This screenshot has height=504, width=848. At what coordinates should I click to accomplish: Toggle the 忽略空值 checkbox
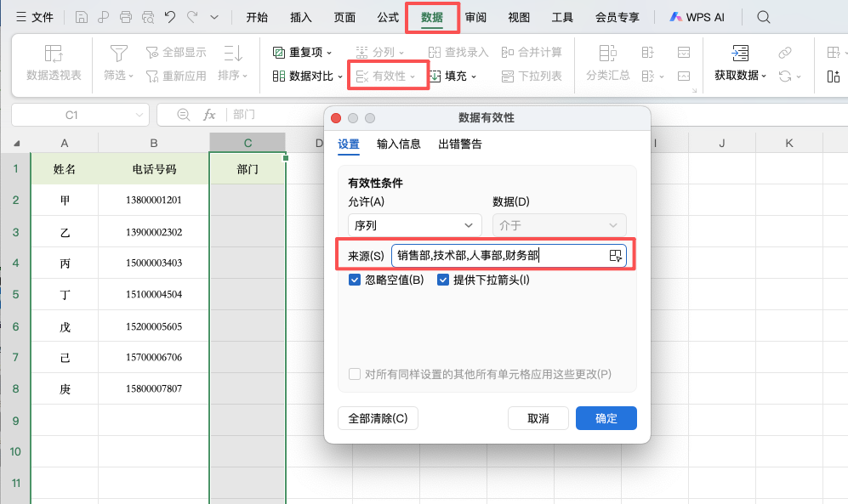tap(355, 280)
